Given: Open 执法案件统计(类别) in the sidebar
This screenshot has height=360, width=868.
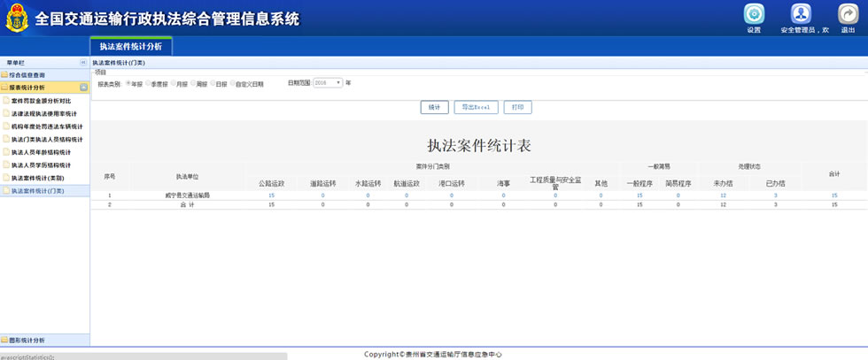Looking at the screenshot, I should pyautogui.click(x=37, y=178).
